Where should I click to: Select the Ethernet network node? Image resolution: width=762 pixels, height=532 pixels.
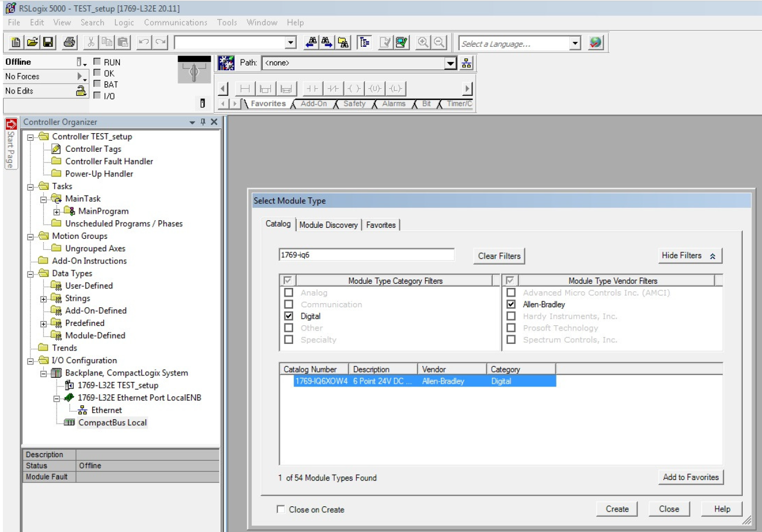point(107,410)
